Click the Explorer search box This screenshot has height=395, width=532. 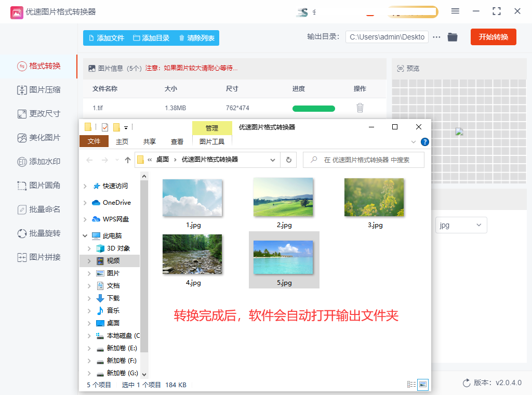363,160
